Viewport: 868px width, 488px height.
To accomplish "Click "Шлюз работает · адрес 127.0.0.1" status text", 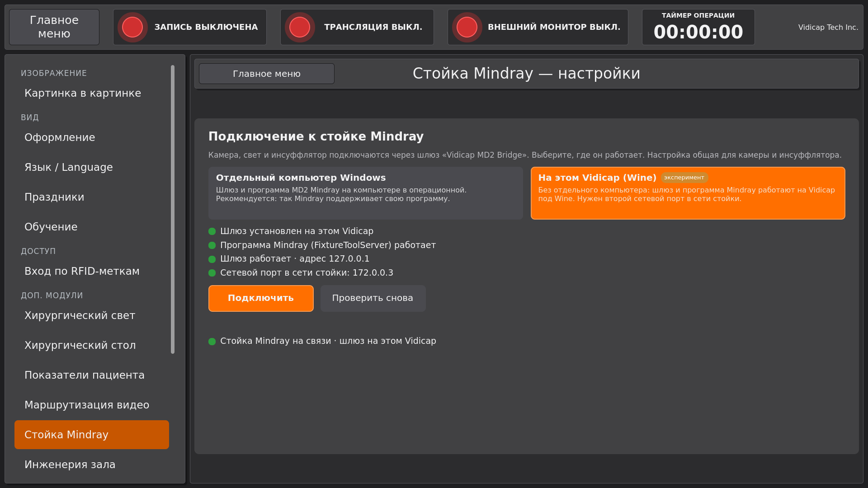I will [x=295, y=259].
